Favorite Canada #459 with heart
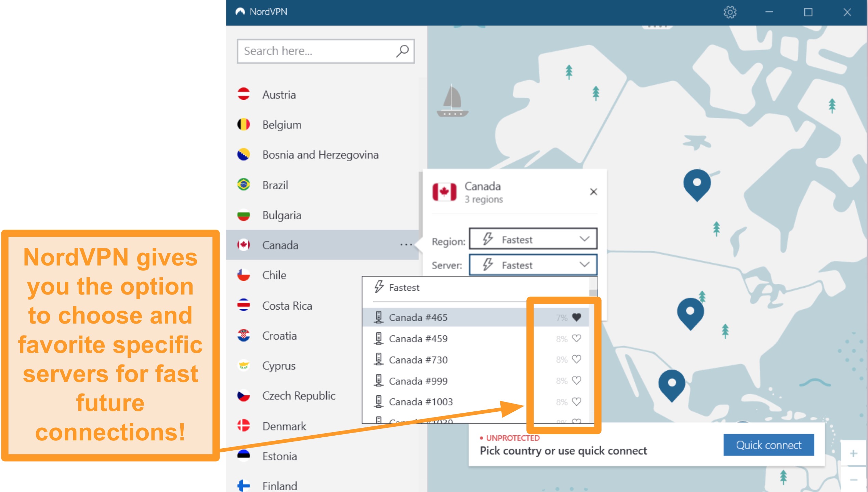 coord(577,338)
